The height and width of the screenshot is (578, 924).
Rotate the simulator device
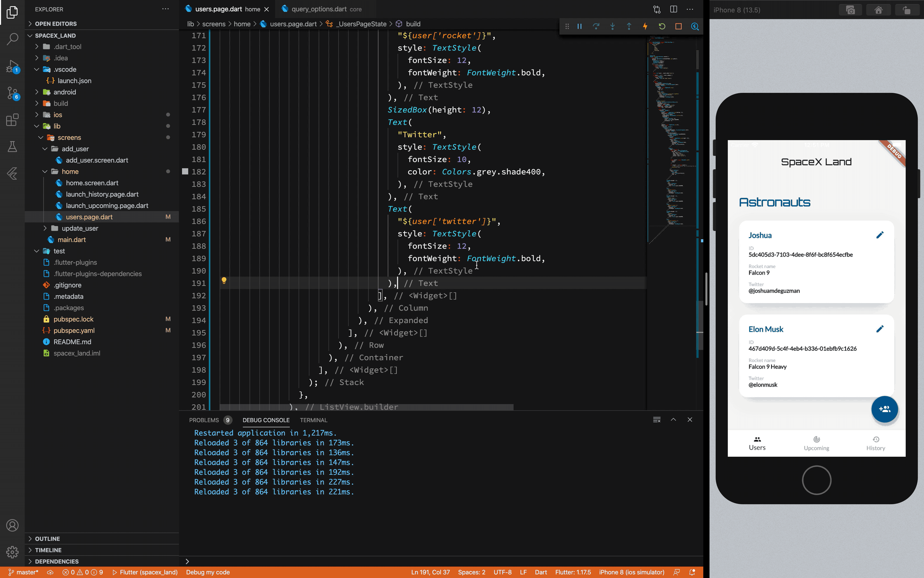click(x=906, y=10)
